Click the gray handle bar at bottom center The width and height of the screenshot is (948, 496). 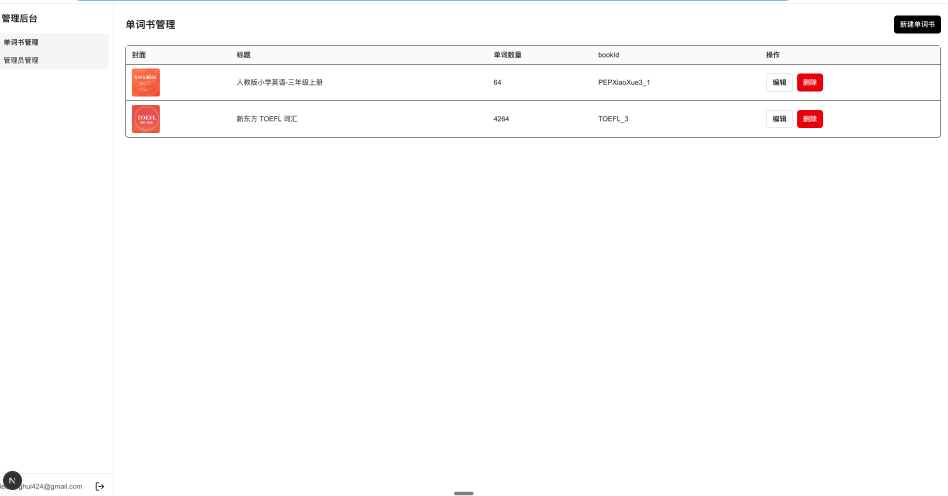pyautogui.click(x=464, y=493)
